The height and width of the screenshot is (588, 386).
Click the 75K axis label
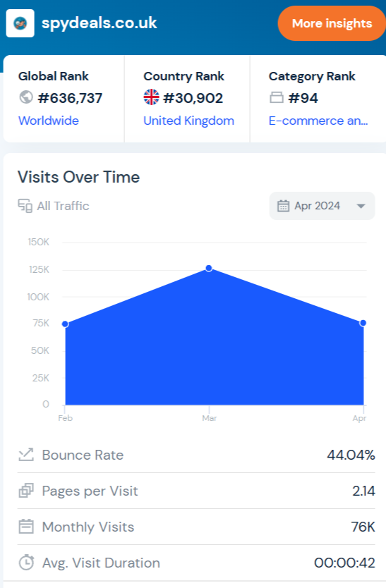(x=40, y=323)
